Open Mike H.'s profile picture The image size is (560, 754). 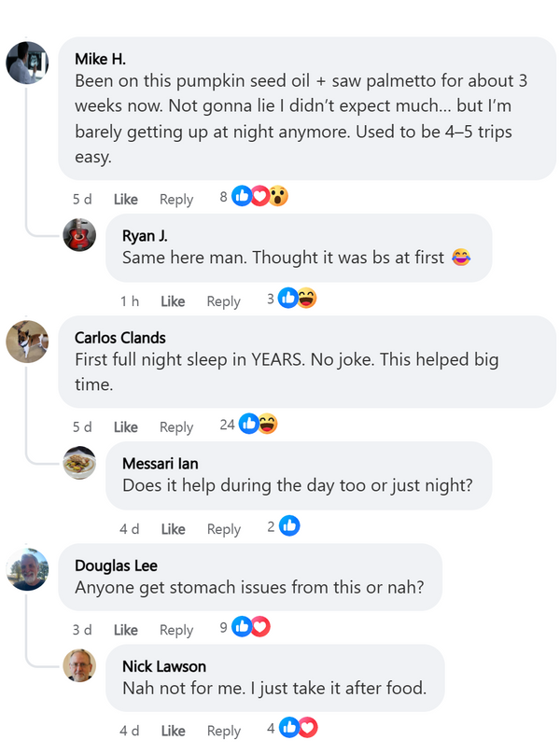(27, 63)
